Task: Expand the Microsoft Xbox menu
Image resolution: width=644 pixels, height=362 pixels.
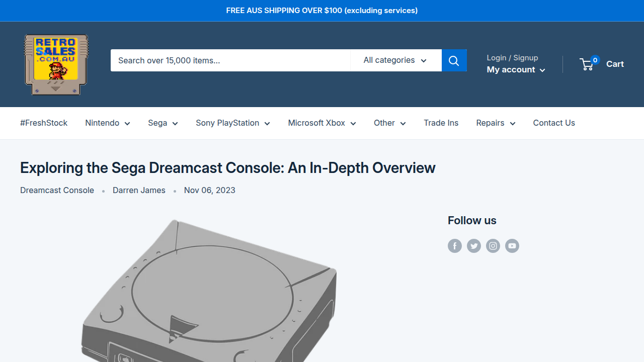Action: click(x=322, y=123)
